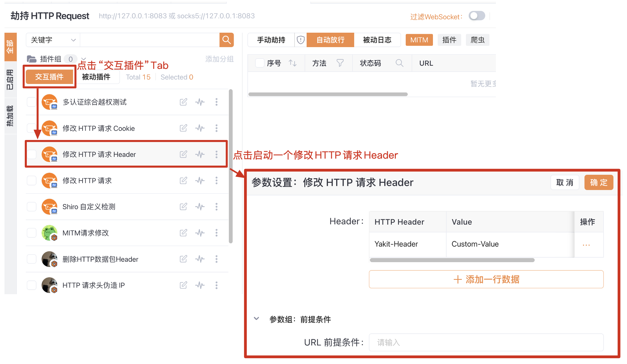The height and width of the screenshot is (364, 627).
Task: Select the 自动放行 mode tab
Action: 330,40
